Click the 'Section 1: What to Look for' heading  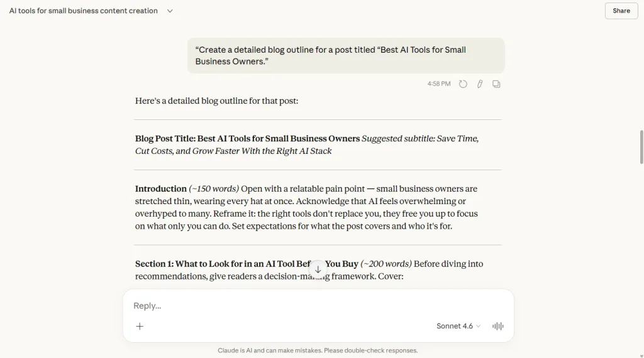[x=247, y=264]
